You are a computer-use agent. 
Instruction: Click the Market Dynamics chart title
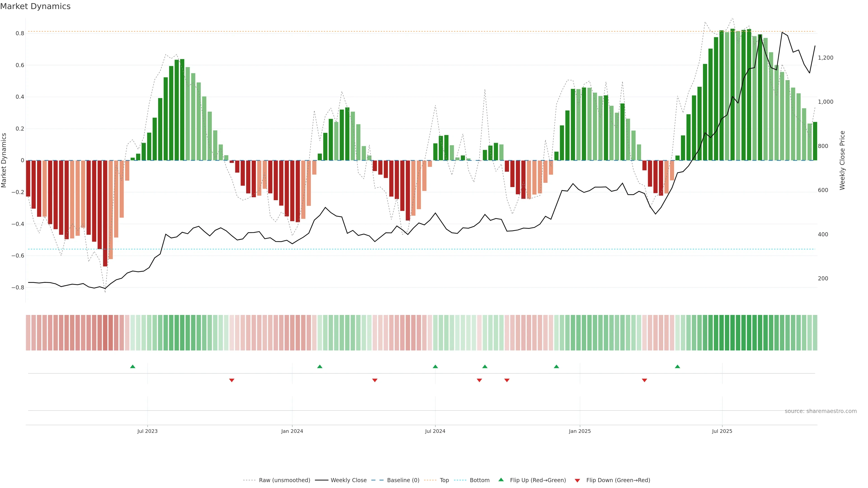(35, 6)
